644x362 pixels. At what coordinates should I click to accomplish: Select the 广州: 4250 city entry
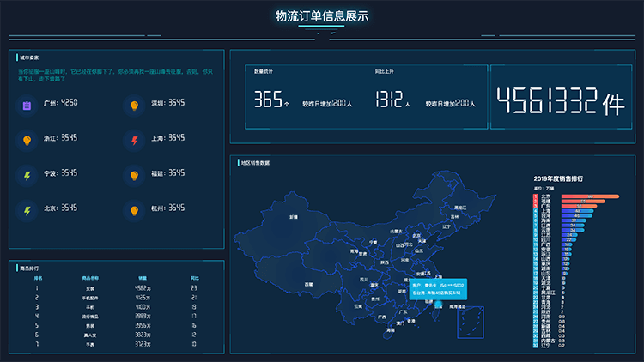[61, 103]
